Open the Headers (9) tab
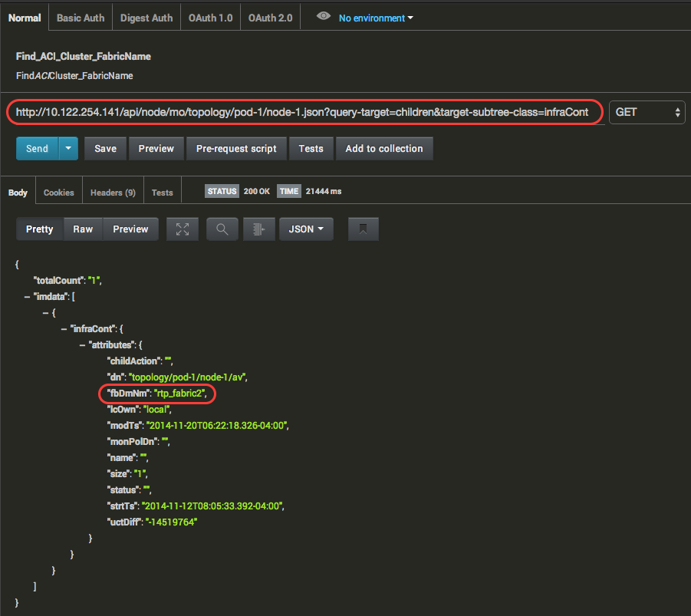 point(113,193)
